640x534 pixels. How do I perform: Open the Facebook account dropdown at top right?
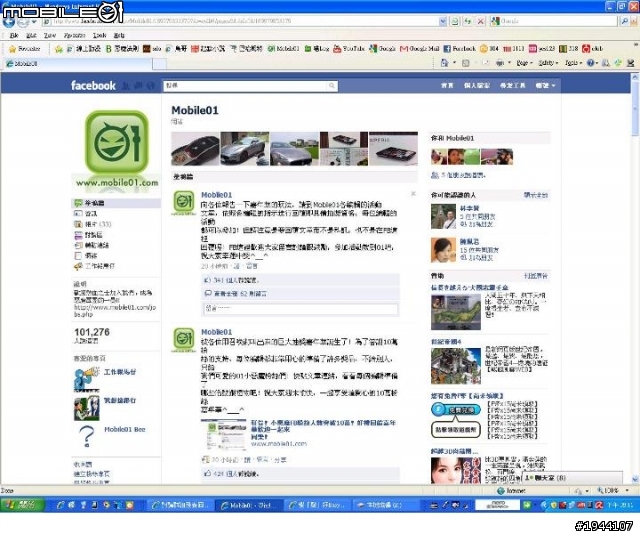tap(545, 85)
